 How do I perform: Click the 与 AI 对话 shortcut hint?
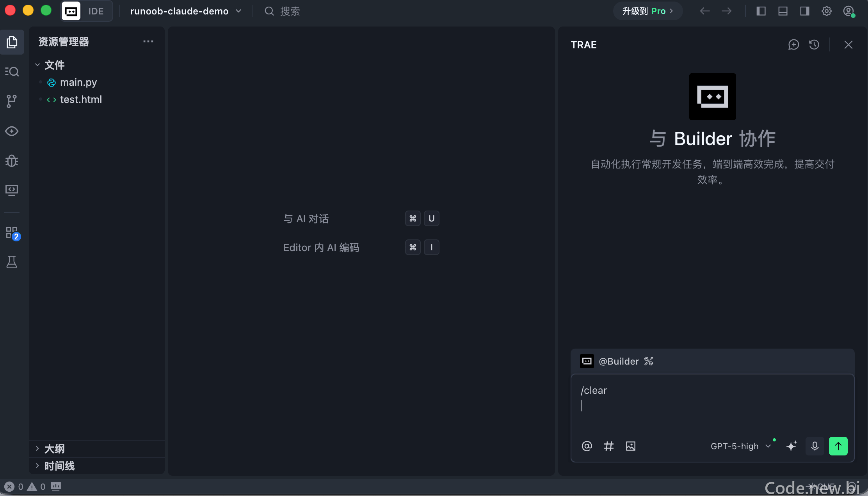point(306,218)
